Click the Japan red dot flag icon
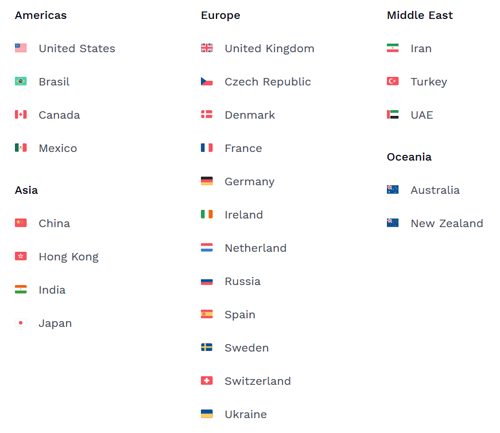The width and height of the screenshot is (500, 433). click(x=21, y=323)
